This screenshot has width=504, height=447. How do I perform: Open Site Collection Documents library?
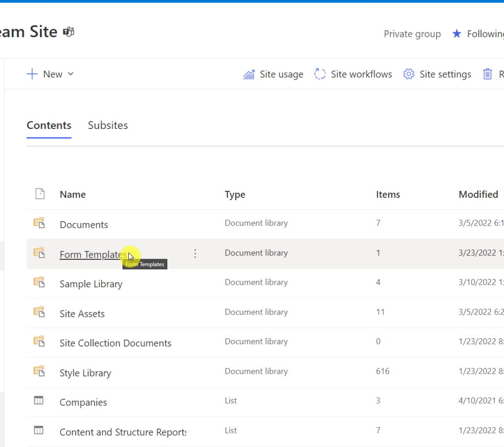115,343
